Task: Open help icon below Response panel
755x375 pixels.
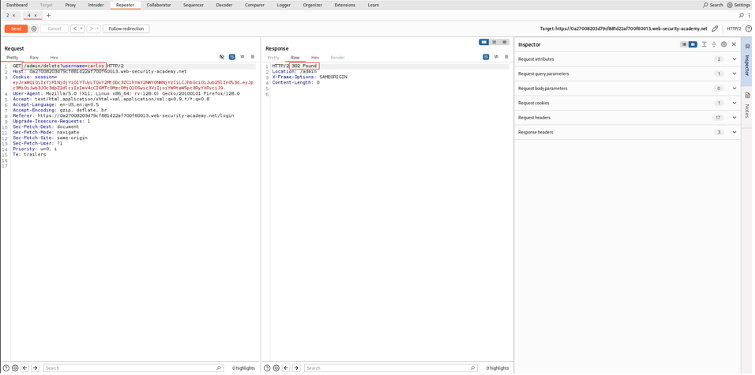Action: [x=267, y=368]
